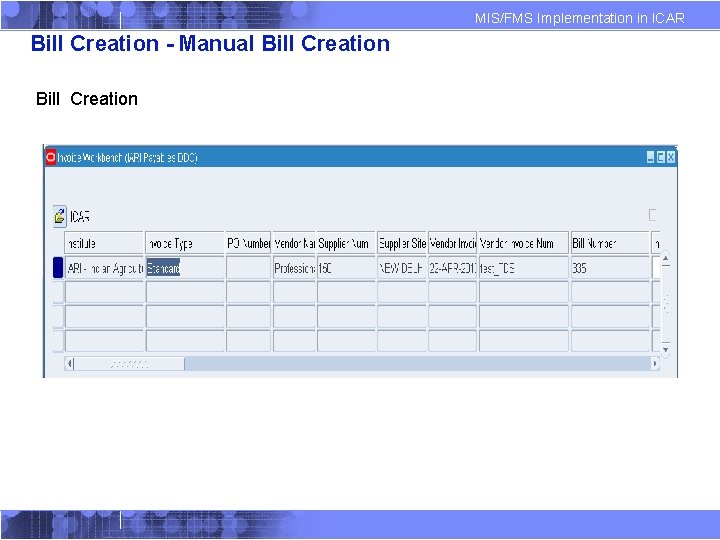Click the Bill Number column header
This screenshot has height=540, width=720.
(x=610, y=243)
